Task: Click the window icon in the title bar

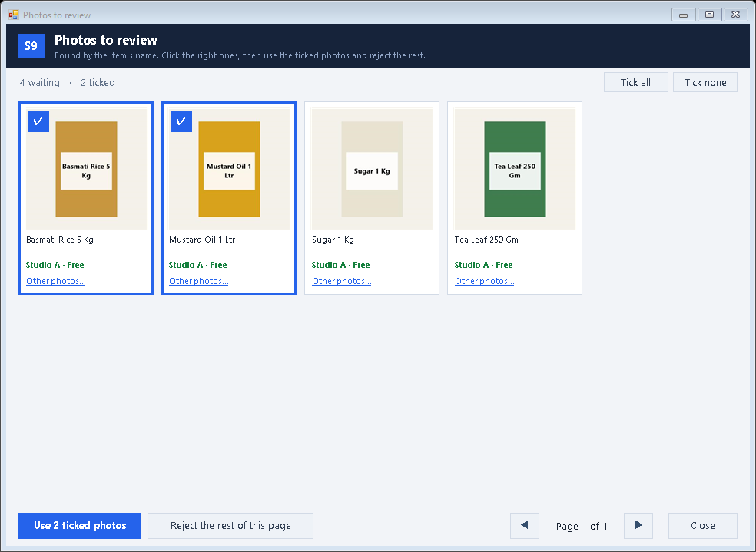Action: click(14, 15)
